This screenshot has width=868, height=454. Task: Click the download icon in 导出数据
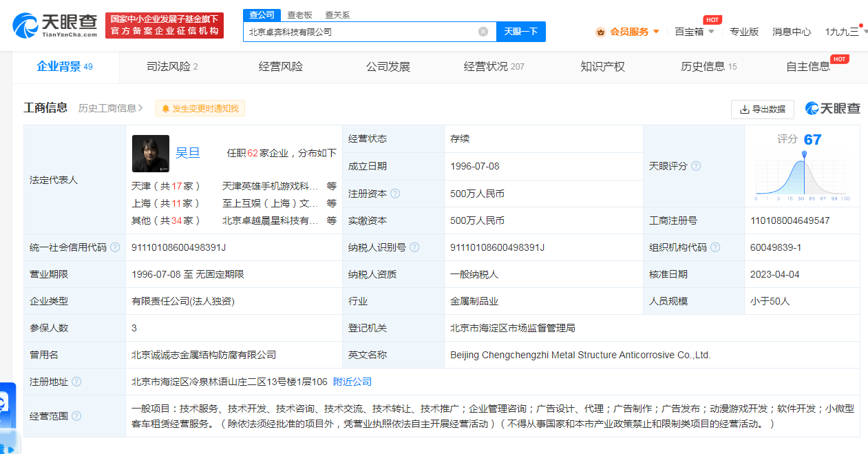coord(744,110)
